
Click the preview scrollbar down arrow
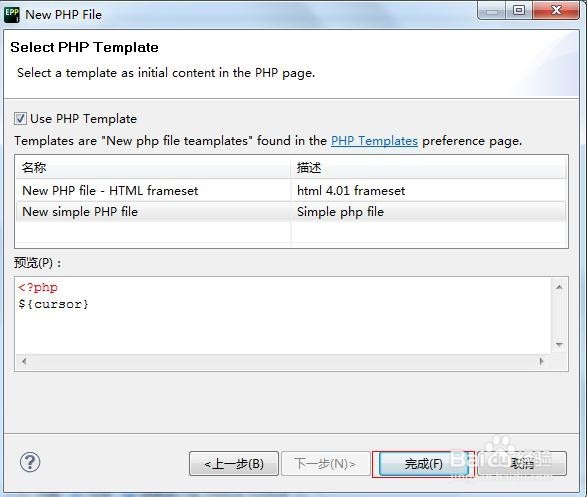click(x=559, y=344)
